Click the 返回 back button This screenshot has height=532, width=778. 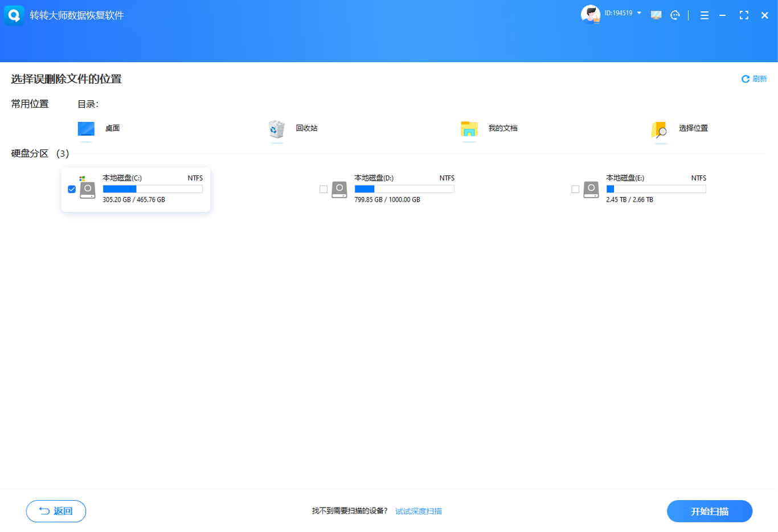pyautogui.click(x=56, y=511)
